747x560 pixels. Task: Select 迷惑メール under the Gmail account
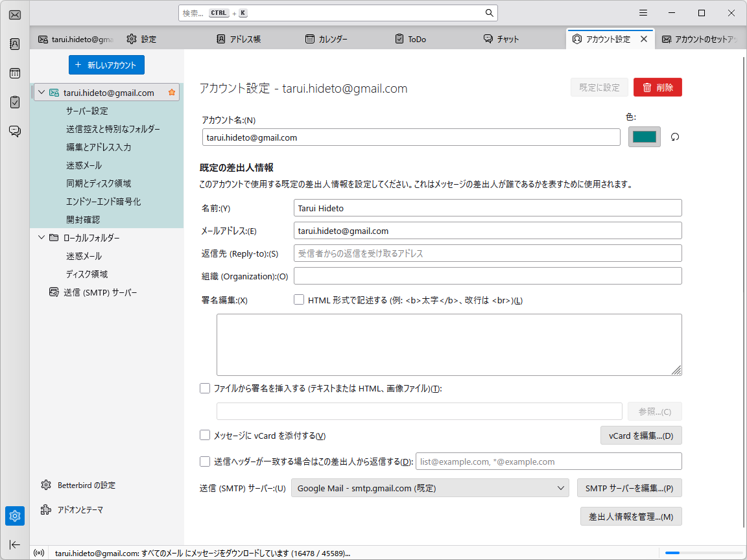click(x=84, y=165)
